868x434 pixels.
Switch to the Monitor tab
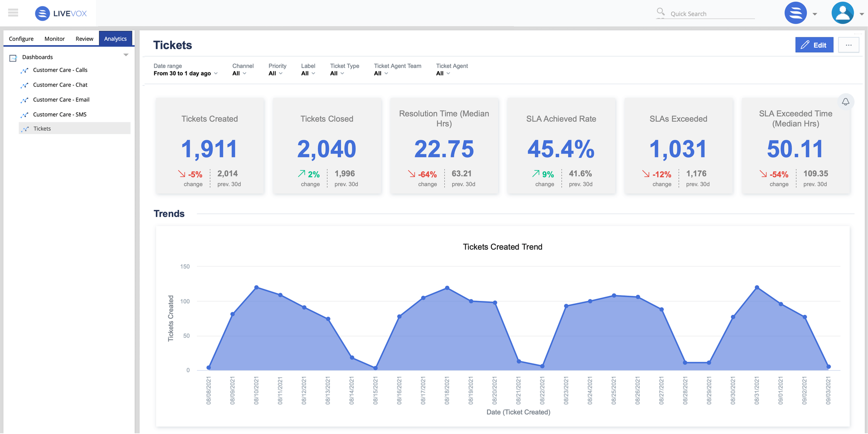click(54, 39)
